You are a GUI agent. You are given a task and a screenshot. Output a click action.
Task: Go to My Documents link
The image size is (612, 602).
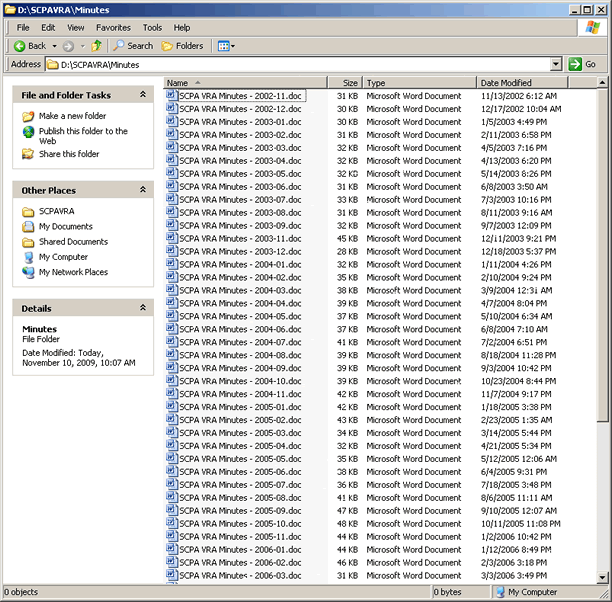66,226
